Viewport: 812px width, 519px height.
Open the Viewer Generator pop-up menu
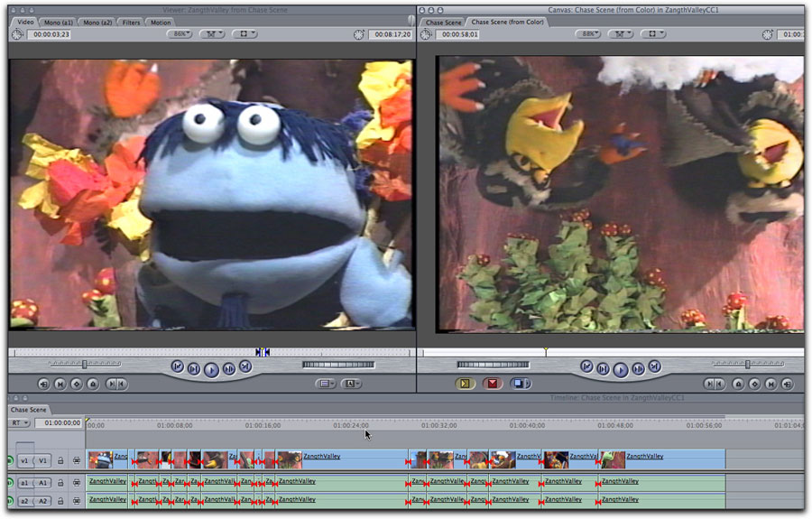(353, 384)
